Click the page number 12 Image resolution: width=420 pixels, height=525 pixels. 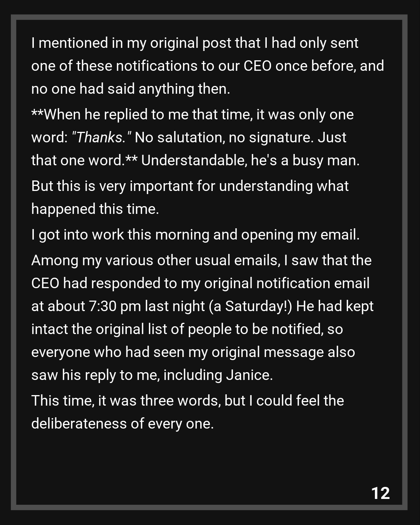click(x=380, y=493)
